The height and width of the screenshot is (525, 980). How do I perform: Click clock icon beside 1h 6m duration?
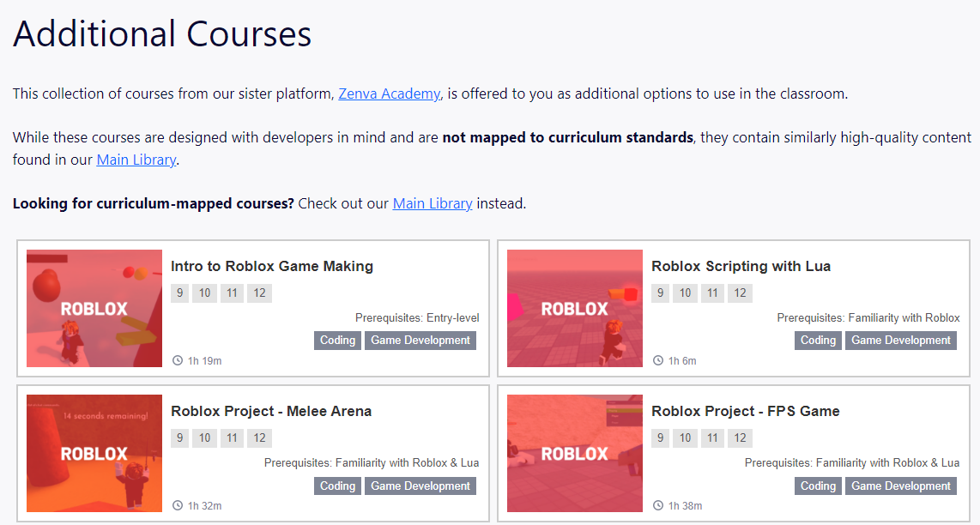click(658, 360)
